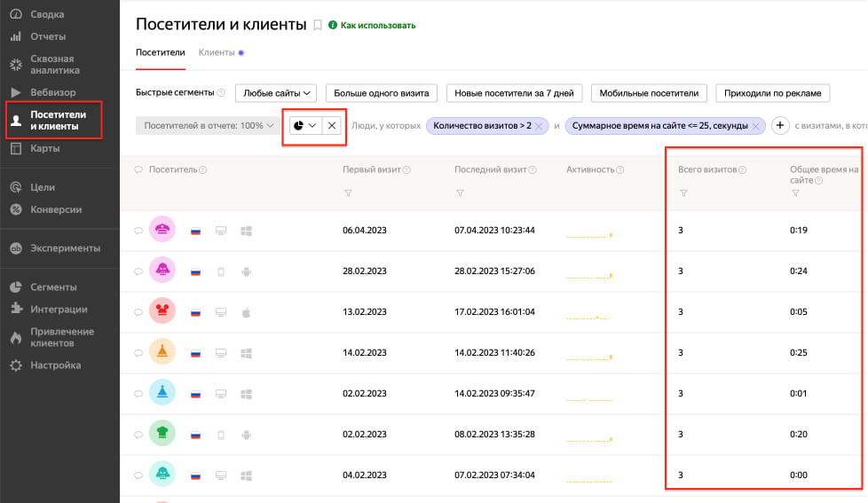Click the pink visitor avatar from 06.04.2023
The image size is (868, 503).
tap(162, 231)
